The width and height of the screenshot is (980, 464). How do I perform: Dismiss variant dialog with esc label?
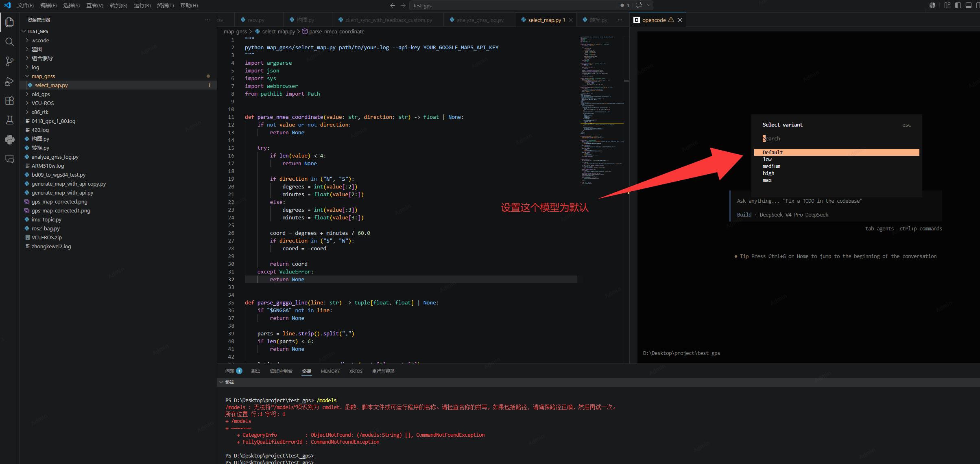point(906,125)
